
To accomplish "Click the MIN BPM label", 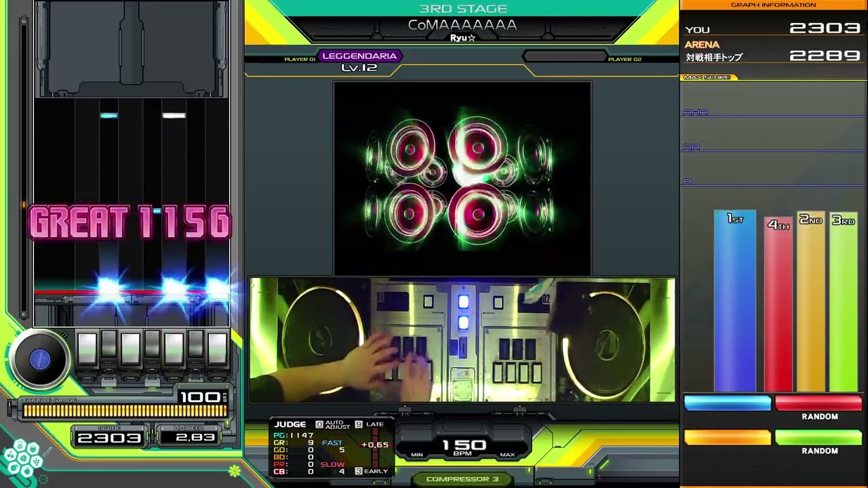I will click(417, 455).
